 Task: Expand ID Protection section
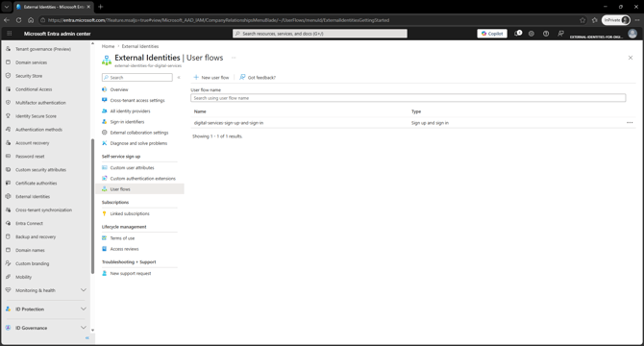(x=84, y=309)
